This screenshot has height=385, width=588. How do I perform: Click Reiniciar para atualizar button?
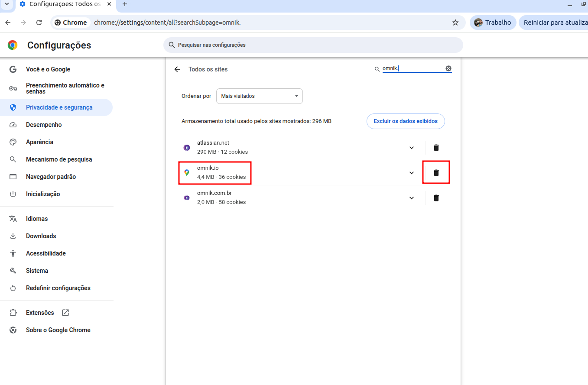[x=555, y=23]
